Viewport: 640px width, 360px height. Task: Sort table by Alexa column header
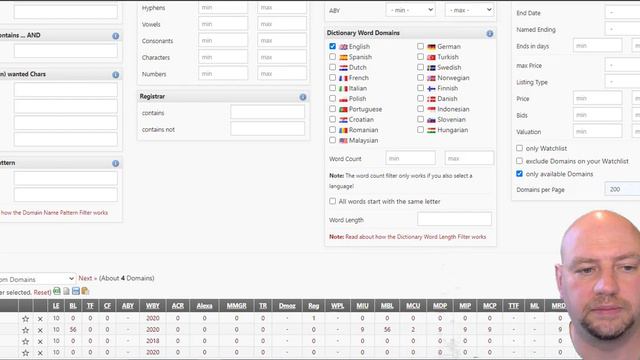click(x=204, y=306)
